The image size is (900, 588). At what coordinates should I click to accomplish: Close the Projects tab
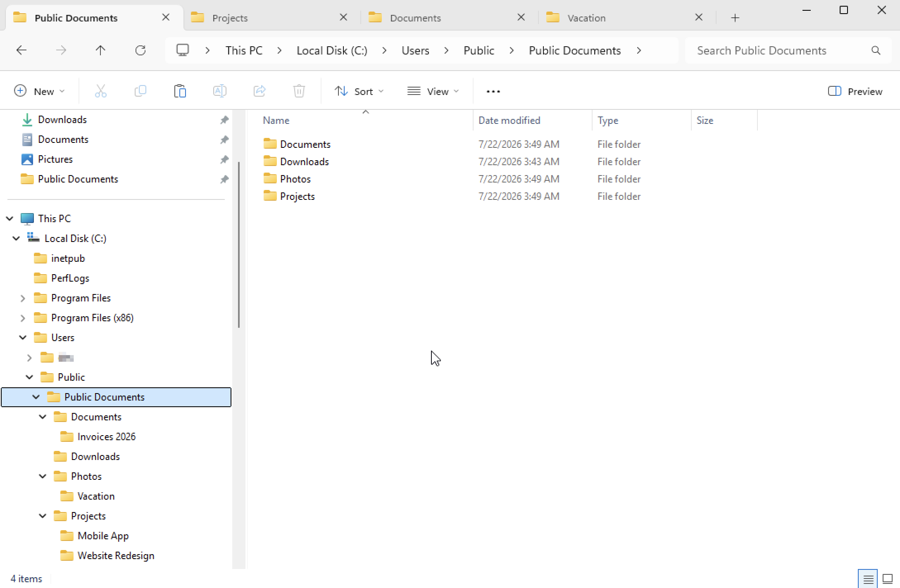[x=343, y=17]
